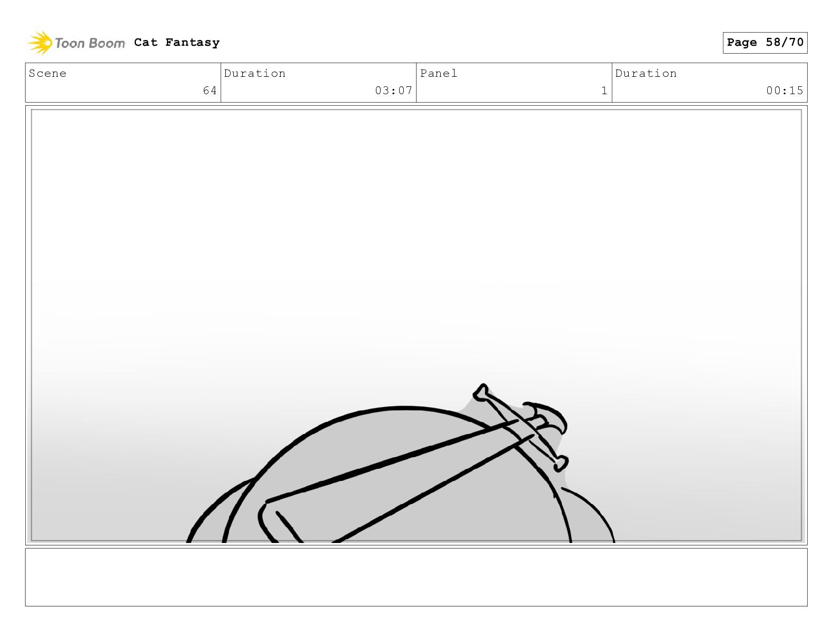Click the empty notes box below the panel
The width and height of the screenshot is (834, 644).
pyautogui.click(x=416, y=577)
